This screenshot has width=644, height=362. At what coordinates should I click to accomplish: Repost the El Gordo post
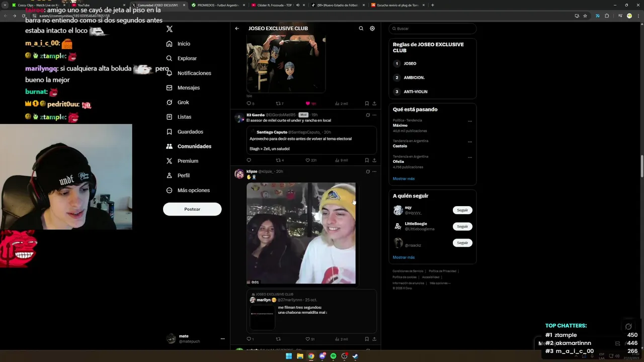(x=278, y=160)
